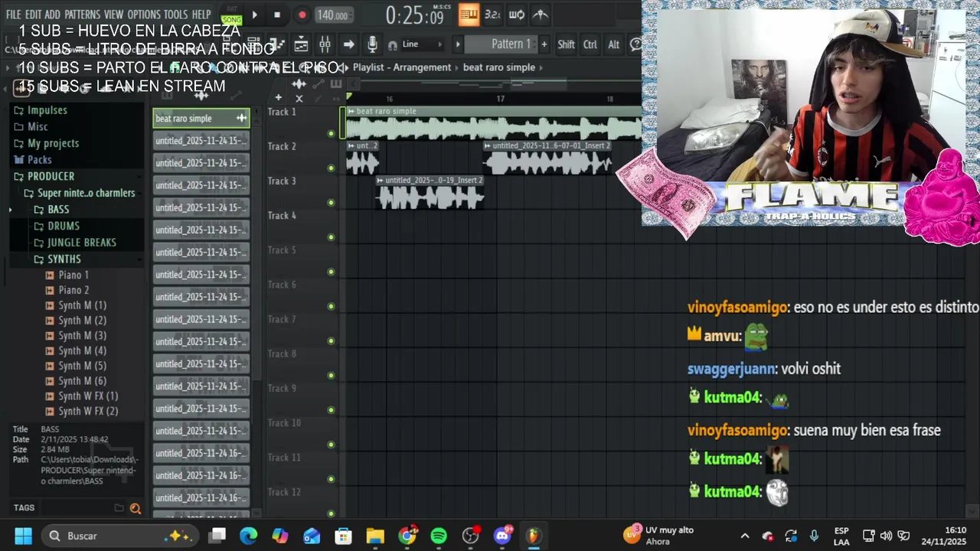This screenshot has height=551, width=980.
Task: Stop playback with the Stop button
Action: [x=277, y=15]
